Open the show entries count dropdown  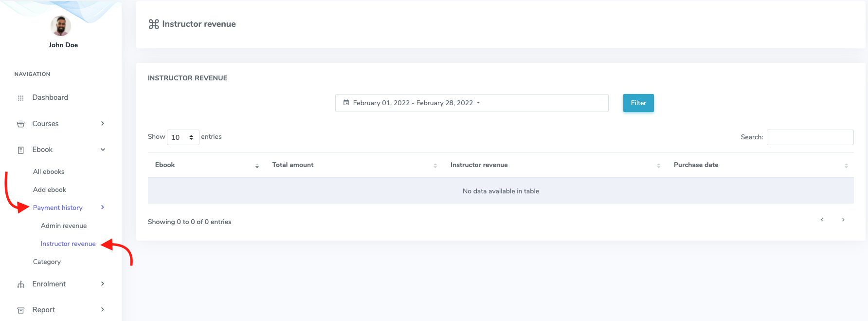(183, 137)
